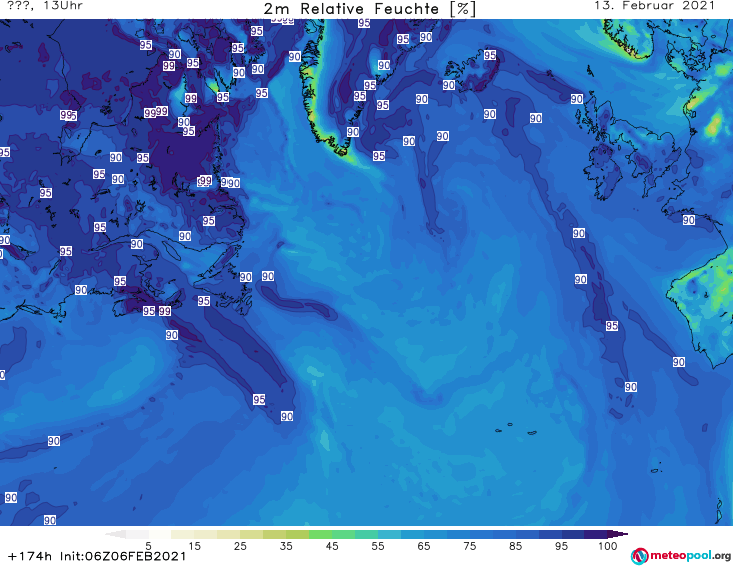Click the meteopool swirl logo icon
This screenshot has height=566, width=733.
[x=639, y=556]
